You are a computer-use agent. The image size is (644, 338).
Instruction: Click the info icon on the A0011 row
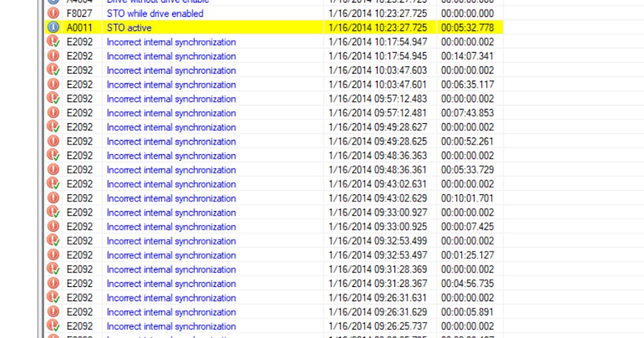coord(54,28)
